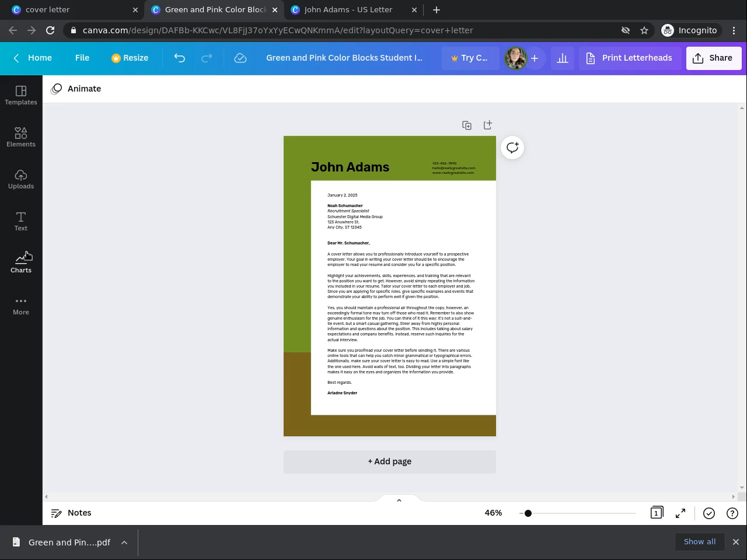The width and height of the screenshot is (747, 560).
Task: Open the user profile avatar
Action: coord(515,58)
